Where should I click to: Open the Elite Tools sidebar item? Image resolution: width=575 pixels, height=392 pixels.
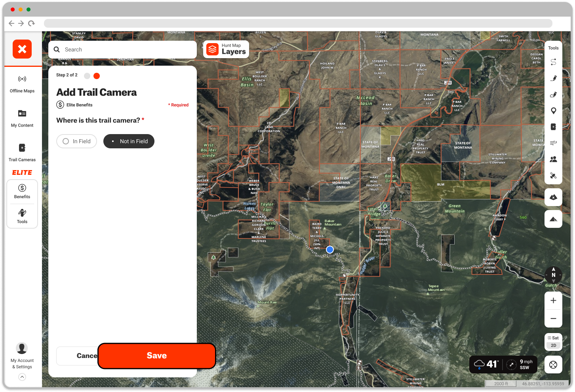(22, 216)
